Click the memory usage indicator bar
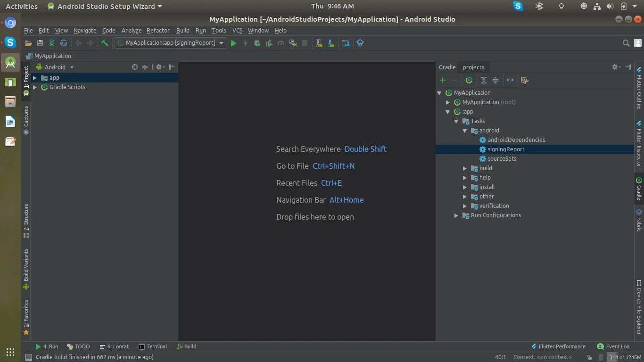Viewport: 644px width, 362px height. point(624,357)
